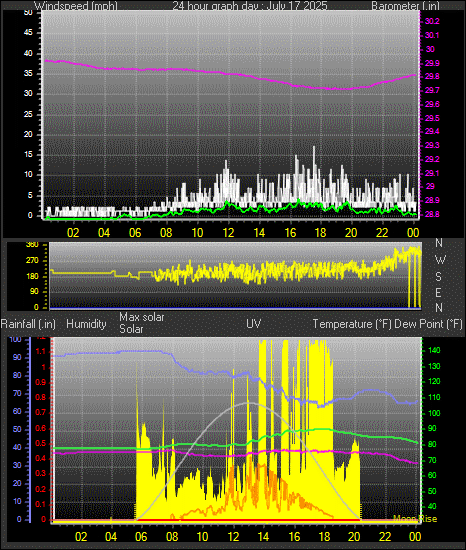The image size is (466, 550).
Task: Pick hour 06 on the windspeed chart time axis
Action: coord(135,233)
